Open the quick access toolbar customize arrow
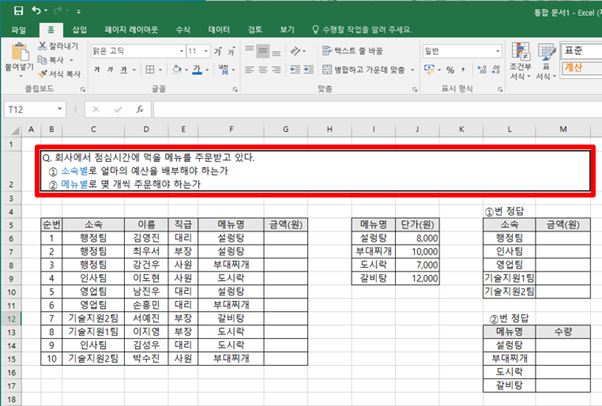602x406 pixels. click(78, 12)
